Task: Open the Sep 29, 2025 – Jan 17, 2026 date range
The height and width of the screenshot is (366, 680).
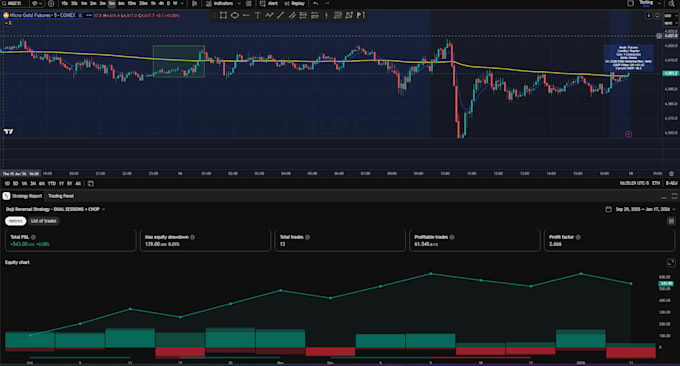Action: click(x=640, y=209)
